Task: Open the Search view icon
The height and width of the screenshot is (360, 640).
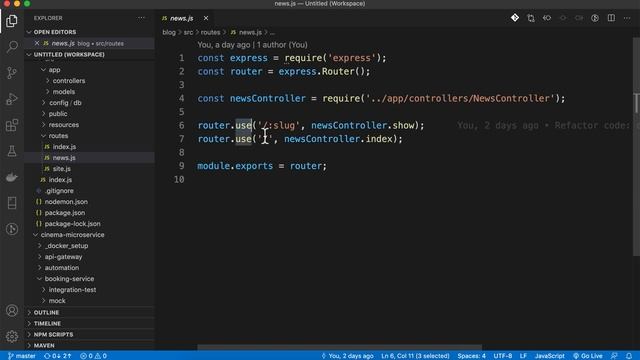Action: click(x=12, y=47)
